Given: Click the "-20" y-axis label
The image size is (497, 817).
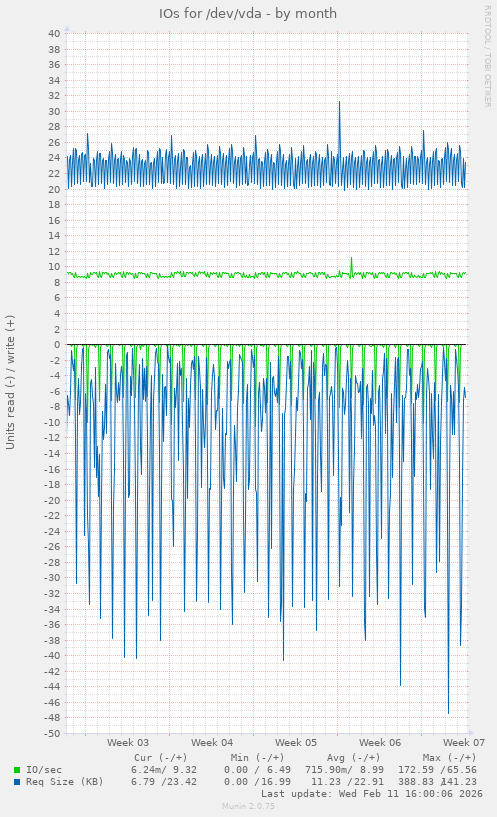Looking at the screenshot, I should pyautogui.click(x=52, y=500).
